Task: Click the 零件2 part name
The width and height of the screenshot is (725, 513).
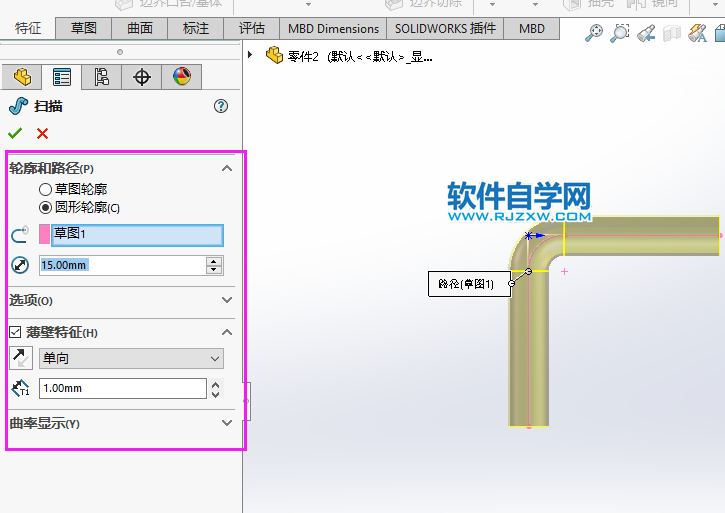Action: pos(303,56)
